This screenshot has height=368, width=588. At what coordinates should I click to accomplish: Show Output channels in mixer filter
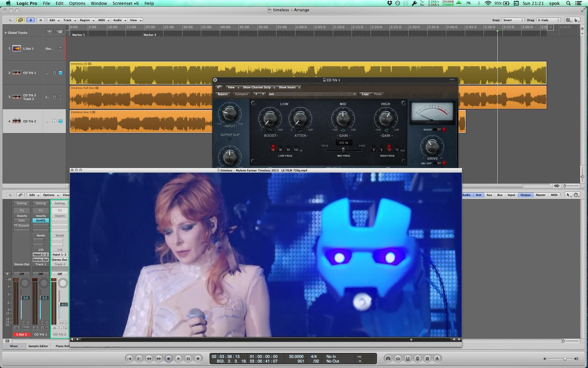click(525, 195)
